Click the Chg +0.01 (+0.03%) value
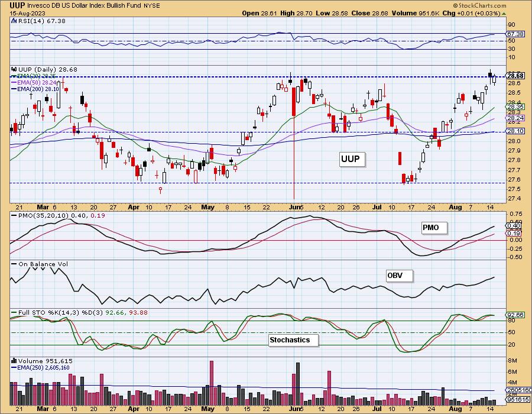Screen dimensions: 532x414 [471, 13]
